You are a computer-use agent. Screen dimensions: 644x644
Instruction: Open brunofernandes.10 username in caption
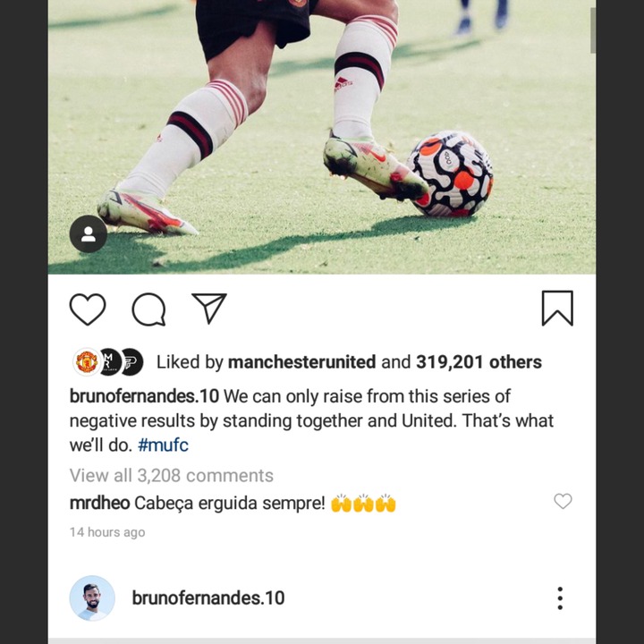tap(144, 396)
